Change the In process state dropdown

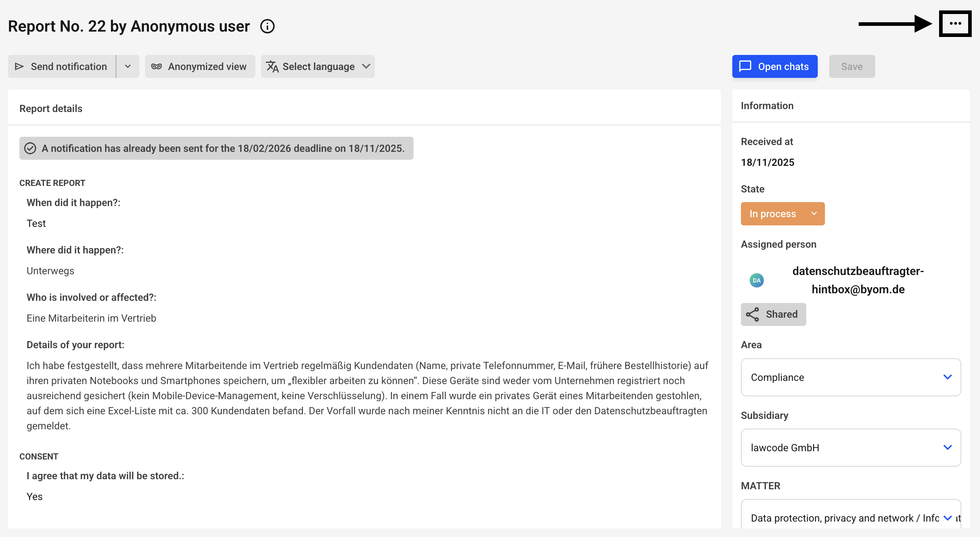coord(782,214)
